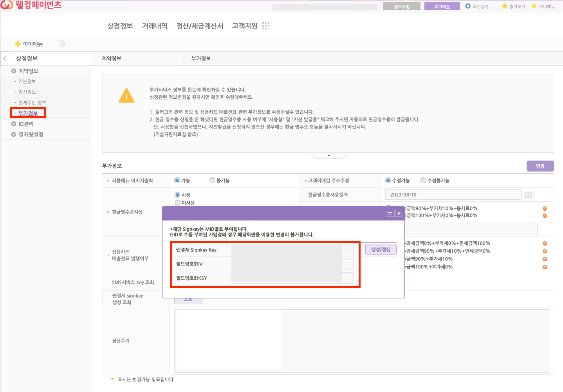Click the 부가정보 breadcrumb tab
This screenshot has height=392, width=563.
[x=201, y=59]
